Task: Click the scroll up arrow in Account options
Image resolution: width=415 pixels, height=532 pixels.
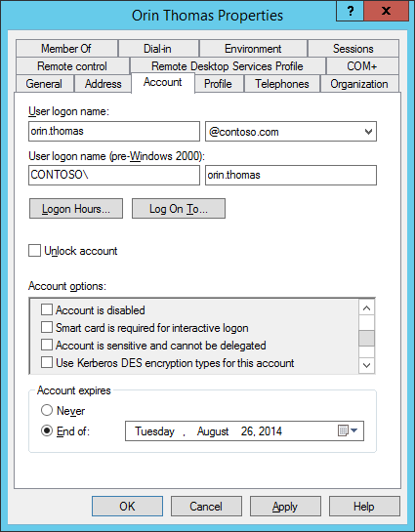Action: pyautogui.click(x=366, y=308)
